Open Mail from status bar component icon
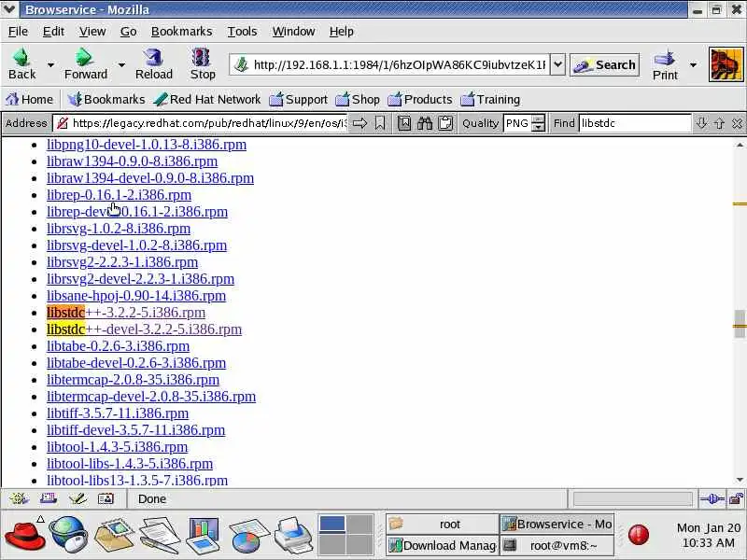 click(49, 498)
